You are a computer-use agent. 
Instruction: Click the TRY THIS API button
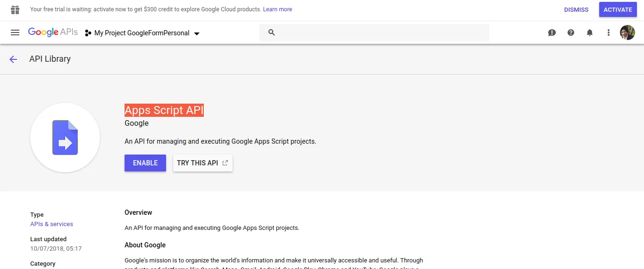tap(202, 163)
